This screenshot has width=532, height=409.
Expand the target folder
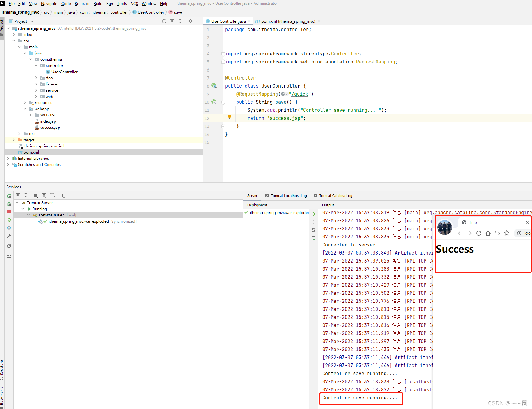pyautogui.click(x=14, y=140)
